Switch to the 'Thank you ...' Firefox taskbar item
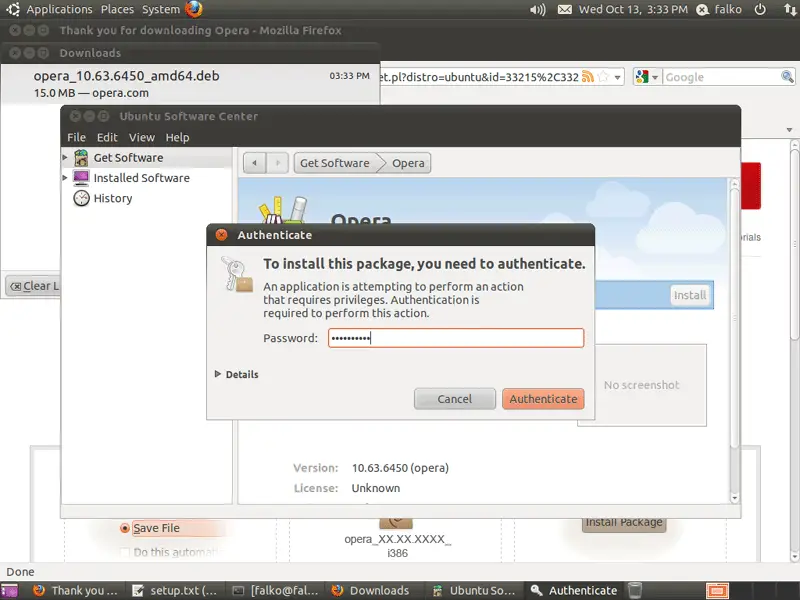Viewport: 800px width, 600px height. (x=74, y=591)
